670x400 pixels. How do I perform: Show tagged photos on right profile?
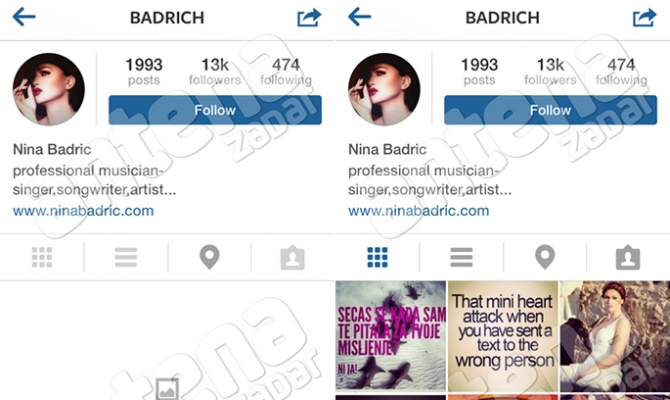(628, 258)
